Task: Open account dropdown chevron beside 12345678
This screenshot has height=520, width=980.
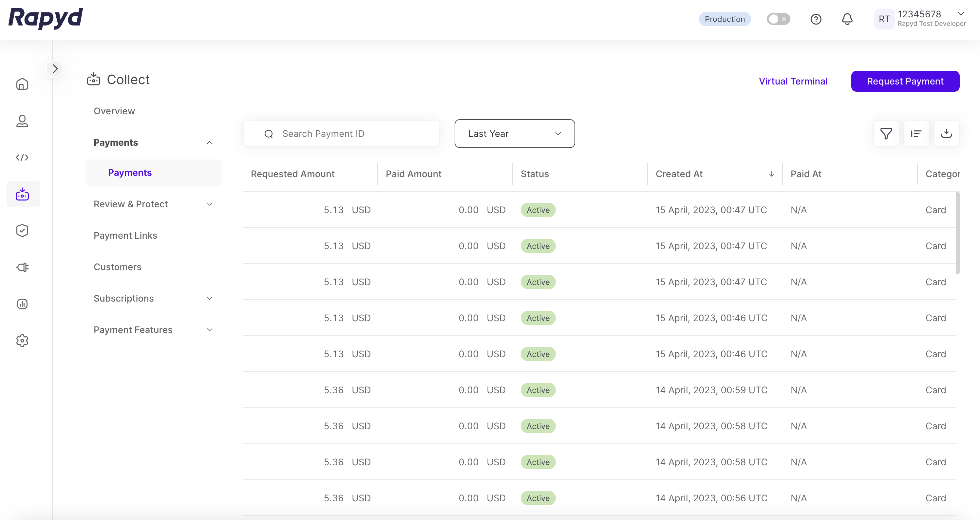Action: tap(961, 14)
